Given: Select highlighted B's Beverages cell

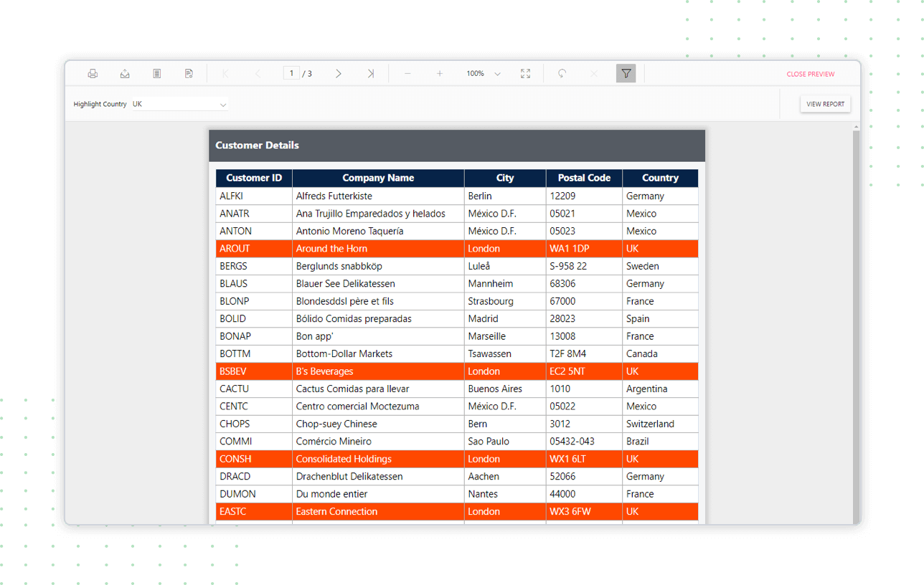Looking at the screenshot, I should pos(378,371).
